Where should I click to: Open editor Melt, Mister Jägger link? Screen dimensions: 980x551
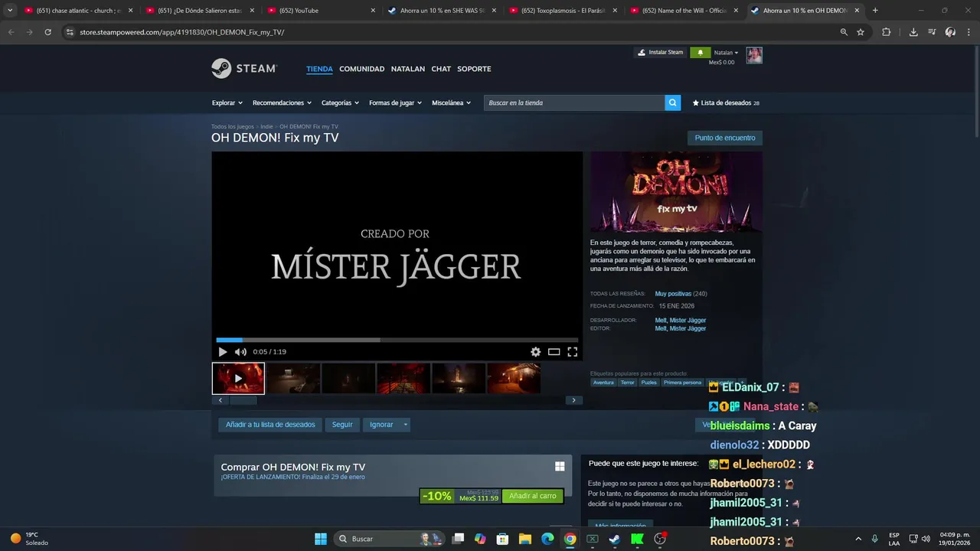tap(681, 328)
